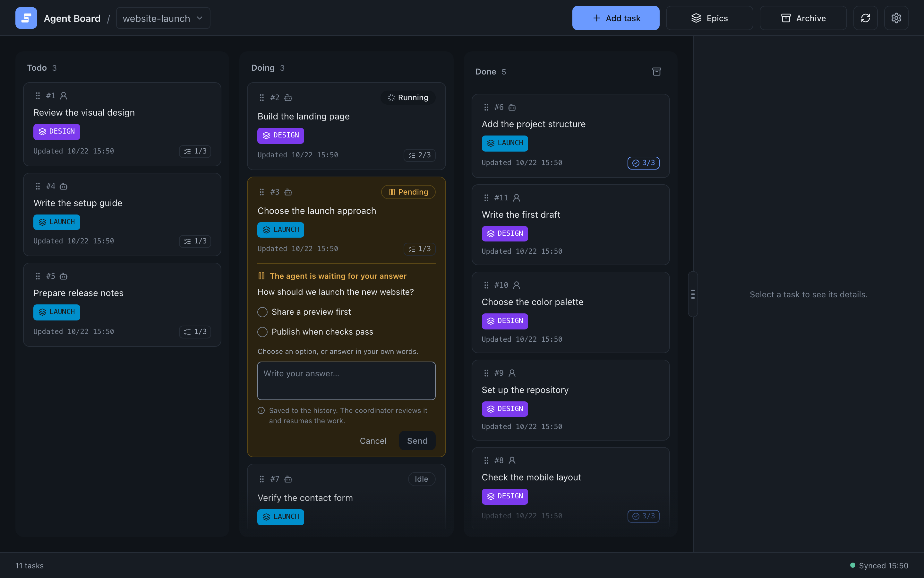
Task: Click the archive icon in Done column header
Action: (656, 72)
